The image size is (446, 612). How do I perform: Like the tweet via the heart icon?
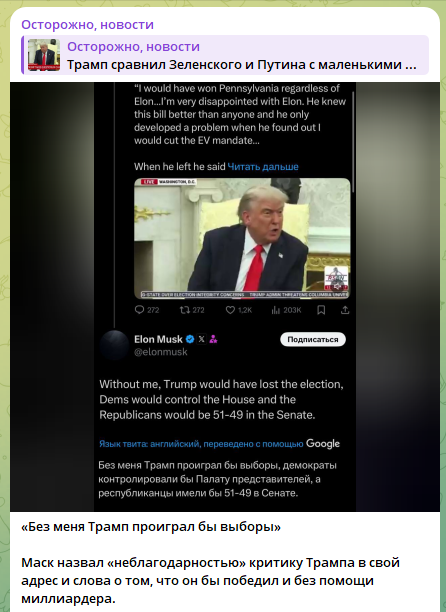pos(230,310)
